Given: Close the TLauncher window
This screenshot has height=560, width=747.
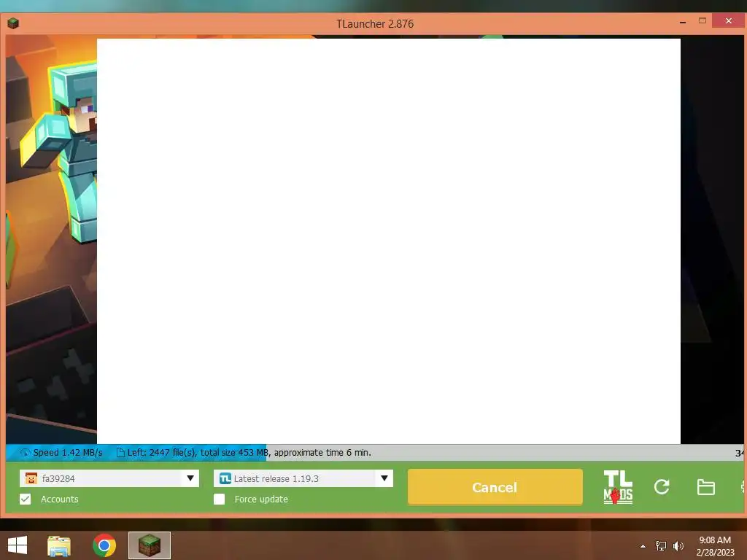Looking at the screenshot, I should click(729, 20).
